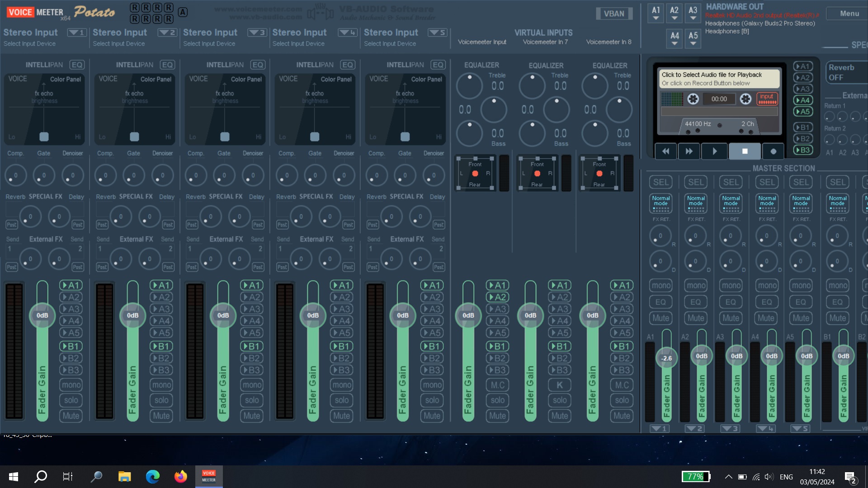The height and width of the screenshot is (488, 868).
Task: Open A2 hardware out device selector
Action: tap(675, 13)
